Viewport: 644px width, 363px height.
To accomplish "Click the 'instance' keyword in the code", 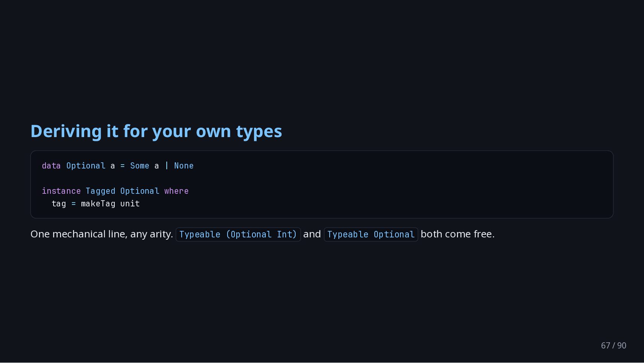I will tap(61, 191).
